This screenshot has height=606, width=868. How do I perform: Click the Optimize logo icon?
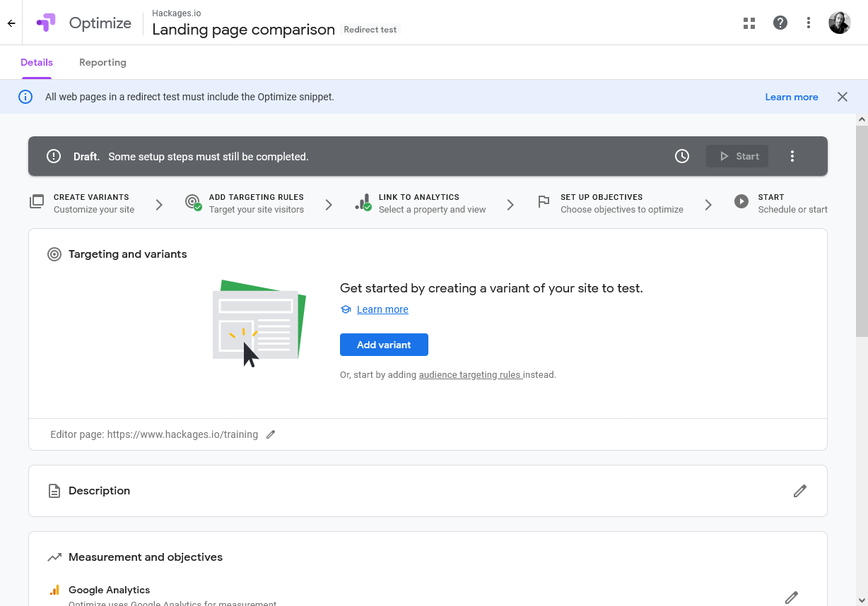[46, 23]
